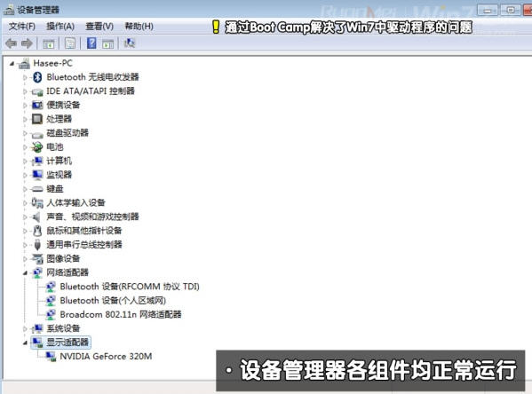Viewport: 532px width, 394px height.
Task: Select the 显示适配器 category label
Action: coord(67,343)
